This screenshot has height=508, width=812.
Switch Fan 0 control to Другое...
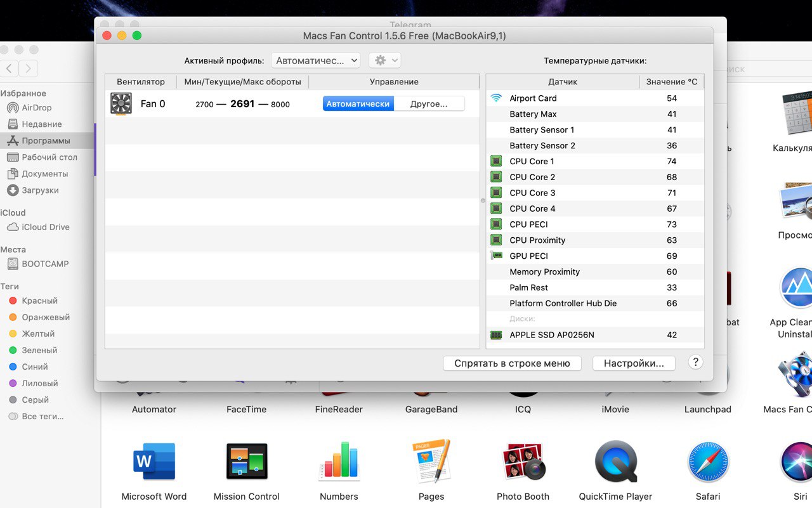click(x=429, y=104)
